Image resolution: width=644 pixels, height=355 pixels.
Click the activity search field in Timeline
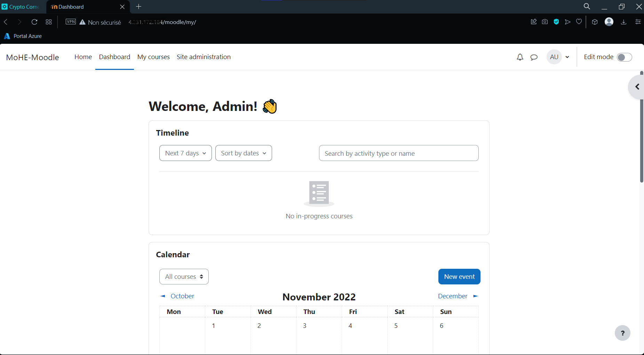pos(398,153)
